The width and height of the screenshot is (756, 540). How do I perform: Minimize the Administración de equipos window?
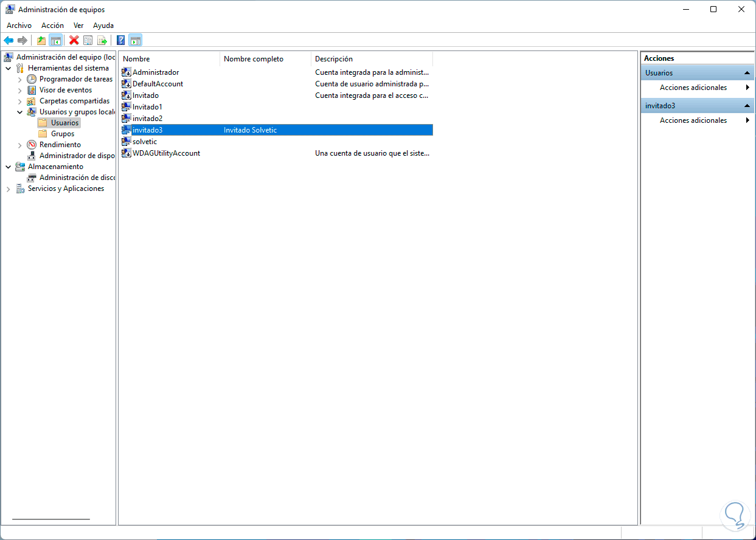[x=685, y=9]
